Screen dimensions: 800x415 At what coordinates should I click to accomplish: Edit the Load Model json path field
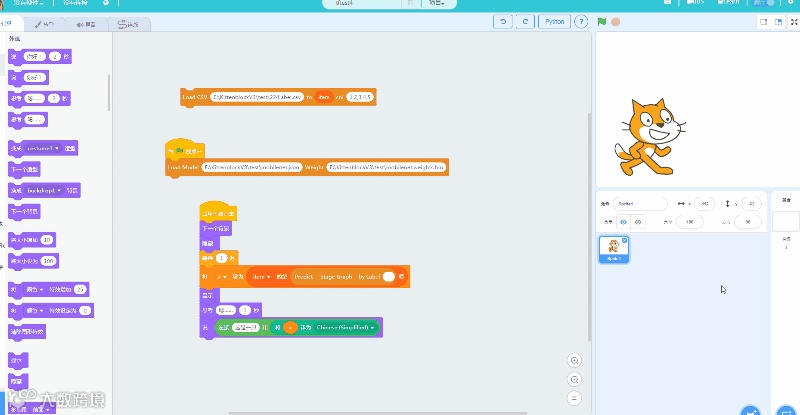pos(252,167)
